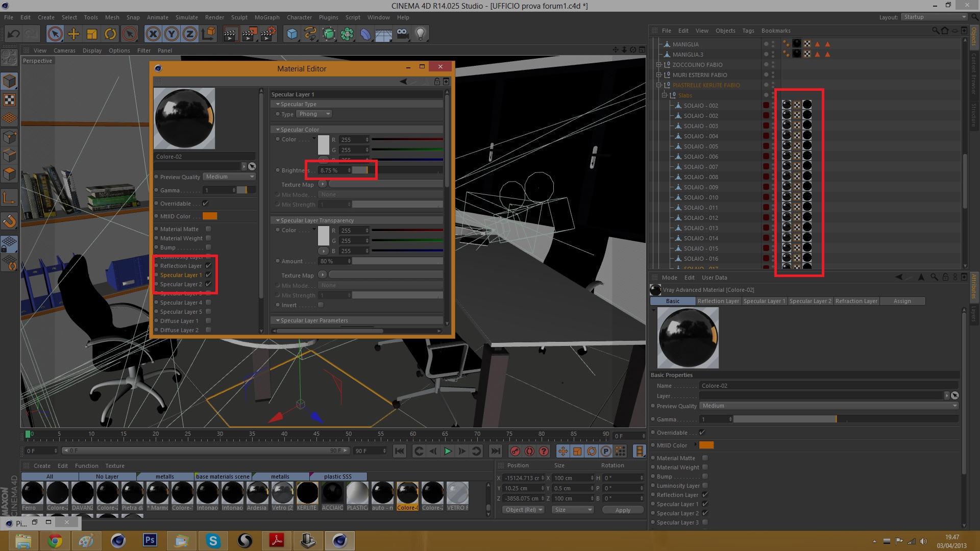Click the Assign button in attributes
The height and width of the screenshot is (551, 980).
(x=902, y=301)
